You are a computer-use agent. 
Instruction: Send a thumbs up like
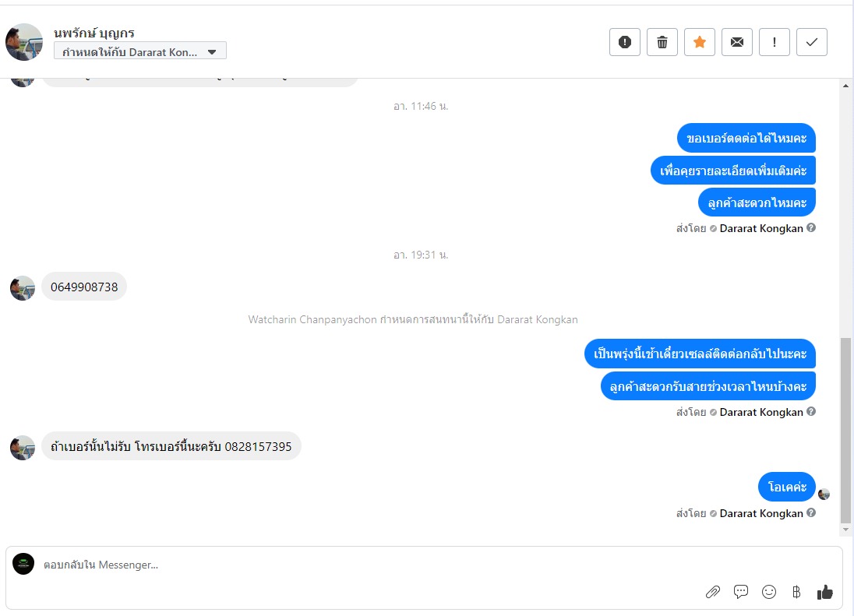tap(824, 592)
